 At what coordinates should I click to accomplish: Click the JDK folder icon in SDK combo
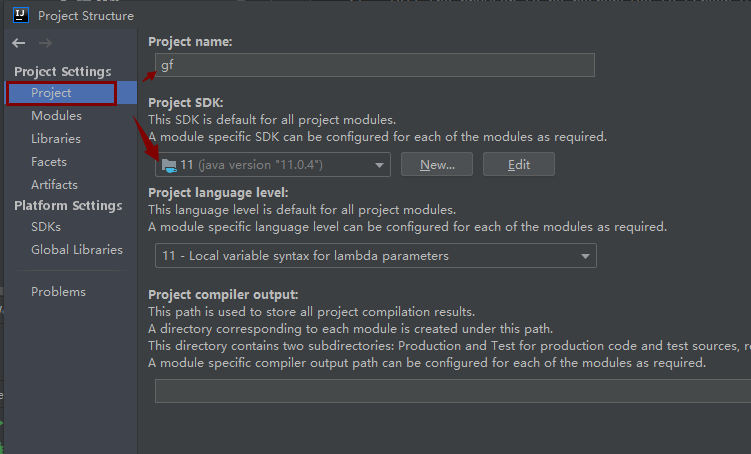(169, 165)
